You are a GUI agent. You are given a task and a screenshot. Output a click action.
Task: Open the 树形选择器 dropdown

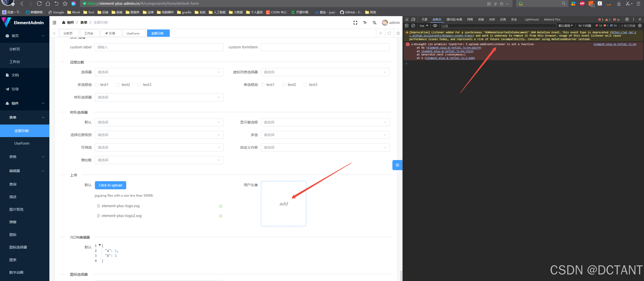[159, 97]
